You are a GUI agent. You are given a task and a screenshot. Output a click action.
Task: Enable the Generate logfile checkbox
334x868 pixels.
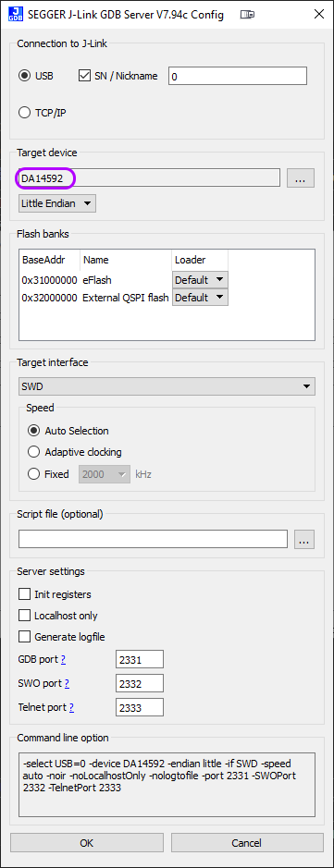pyautogui.click(x=24, y=637)
